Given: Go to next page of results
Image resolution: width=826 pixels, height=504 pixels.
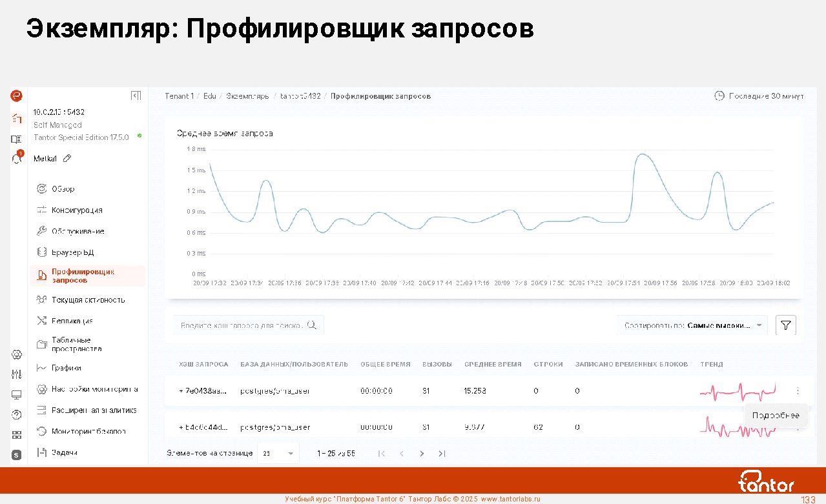Looking at the screenshot, I should point(422,454).
